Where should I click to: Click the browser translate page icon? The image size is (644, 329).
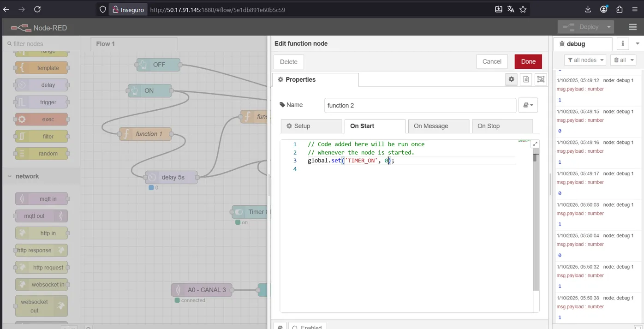(x=511, y=9)
